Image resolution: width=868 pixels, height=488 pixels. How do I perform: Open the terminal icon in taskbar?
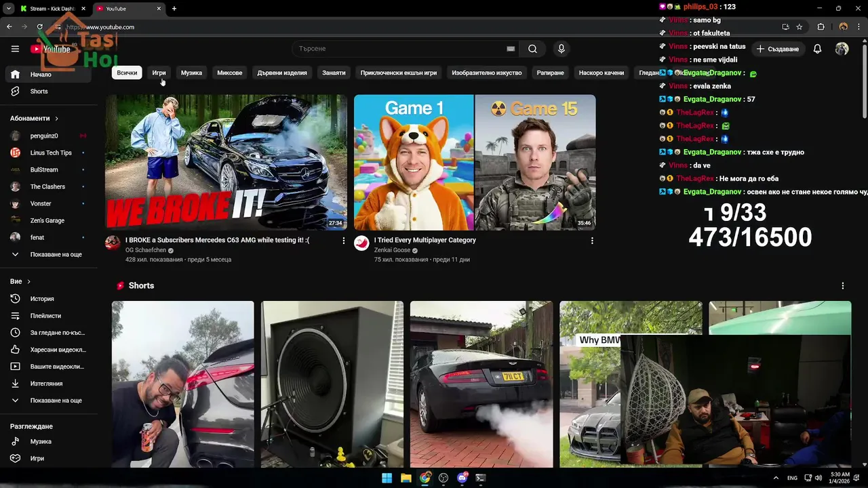pyautogui.click(x=481, y=478)
